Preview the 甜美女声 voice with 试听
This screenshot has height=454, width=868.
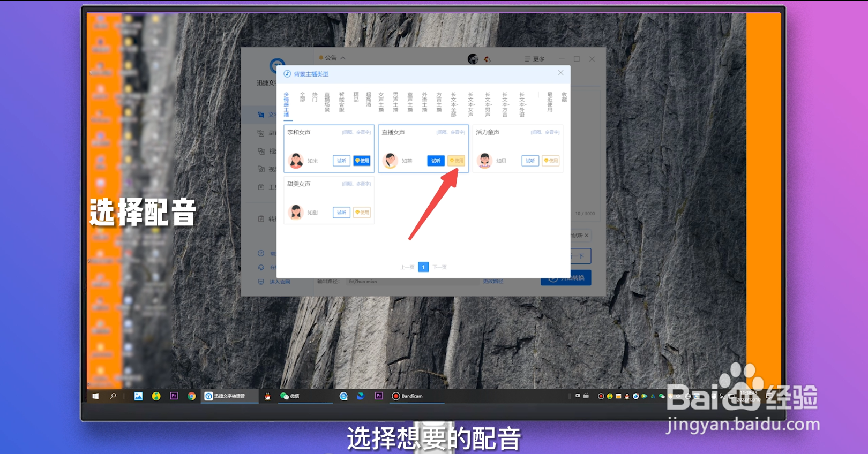pyautogui.click(x=341, y=213)
